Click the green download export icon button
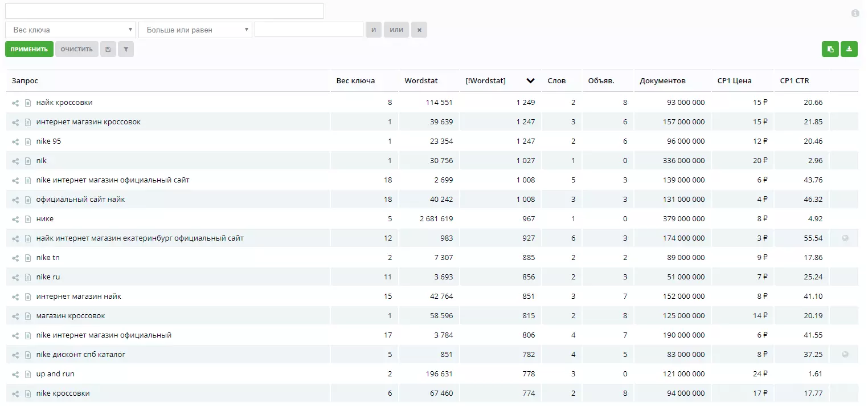868x406 pixels. coord(849,49)
